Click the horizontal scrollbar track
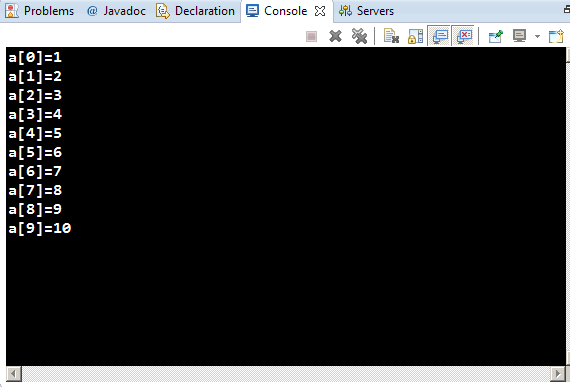Image resolution: width=570 pixels, height=387 pixels. coord(286,374)
